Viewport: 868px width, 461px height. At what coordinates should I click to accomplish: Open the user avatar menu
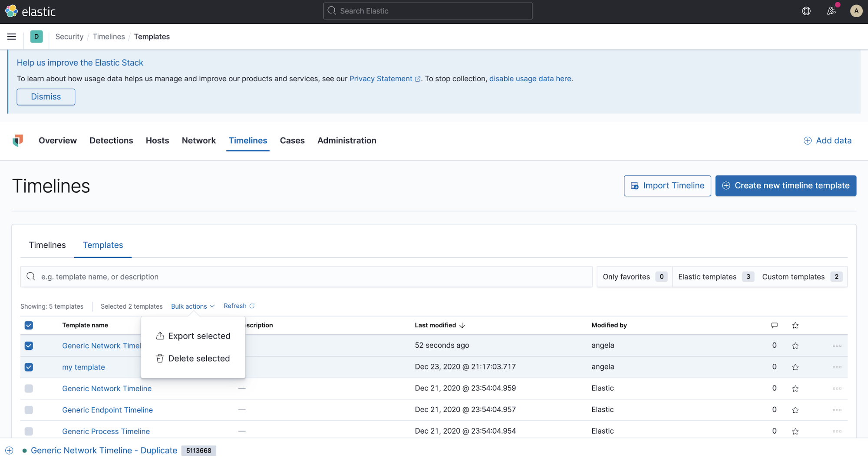[856, 11]
